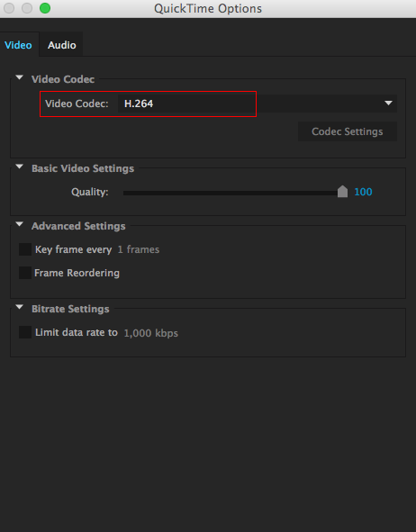The height and width of the screenshot is (532, 416).
Task: Enable the Key frame every checkbox
Action: pos(25,249)
